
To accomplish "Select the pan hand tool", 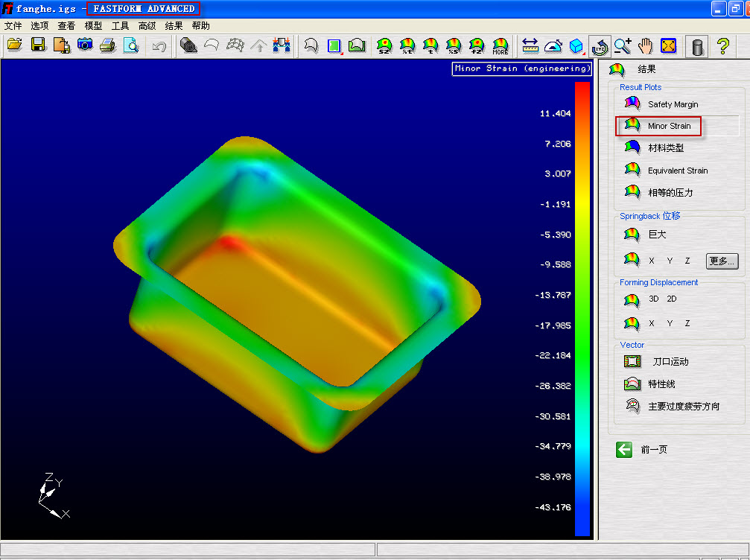I will (x=646, y=46).
